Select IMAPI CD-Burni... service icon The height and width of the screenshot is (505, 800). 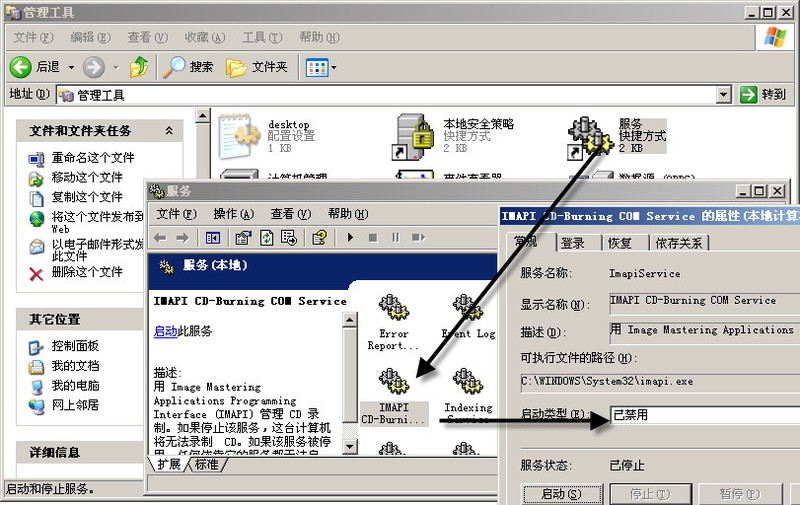point(393,382)
